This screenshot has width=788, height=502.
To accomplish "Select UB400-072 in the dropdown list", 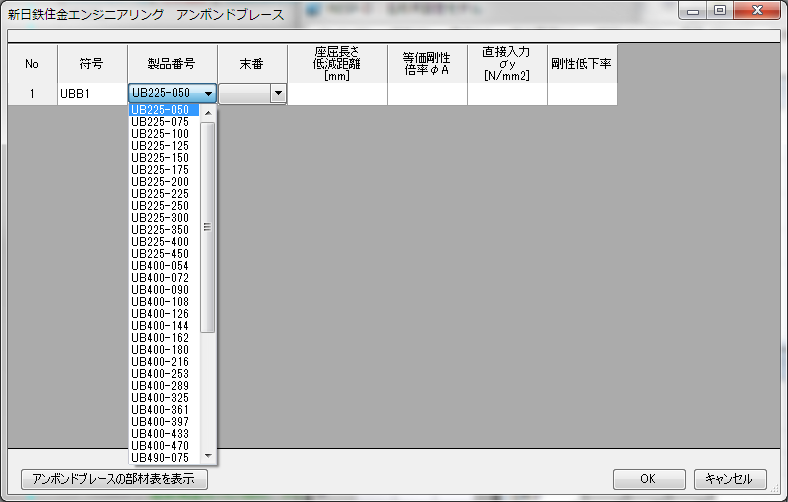I will 164,278.
